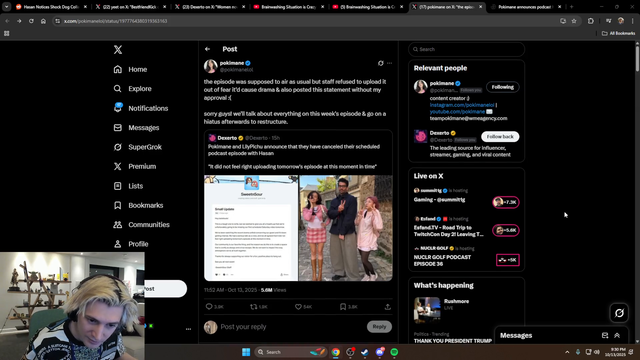This screenshot has width=640, height=360.
Task: Click the X logo in the sidebar
Action: [118, 49]
